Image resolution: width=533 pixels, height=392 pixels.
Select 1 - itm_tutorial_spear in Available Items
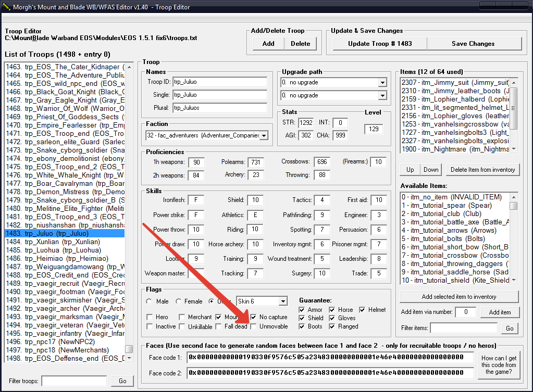click(455, 206)
